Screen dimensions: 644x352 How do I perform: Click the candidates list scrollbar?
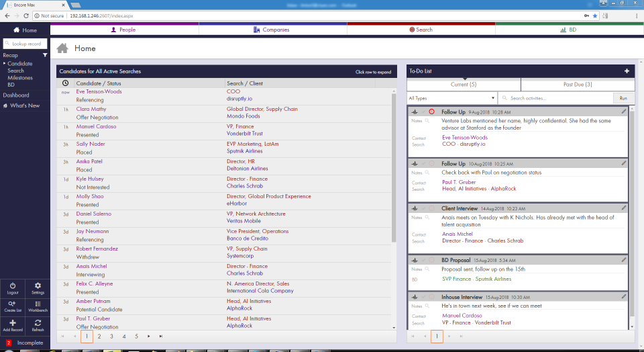[x=394, y=167]
